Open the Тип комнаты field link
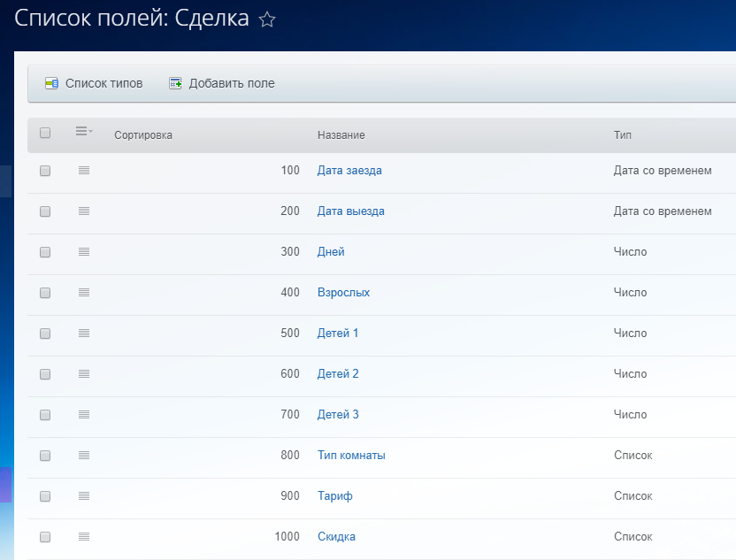736x560 pixels. tap(351, 456)
